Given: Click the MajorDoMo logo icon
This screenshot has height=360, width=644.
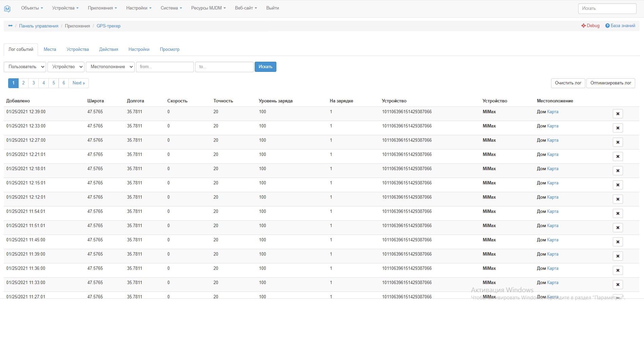Looking at the screenshot, I should [x=7, y=9].
